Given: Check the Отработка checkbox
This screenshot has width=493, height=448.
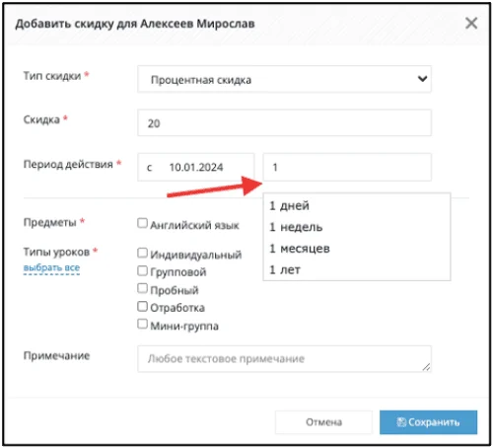Looking at the screenshot, I should [142, 306].
